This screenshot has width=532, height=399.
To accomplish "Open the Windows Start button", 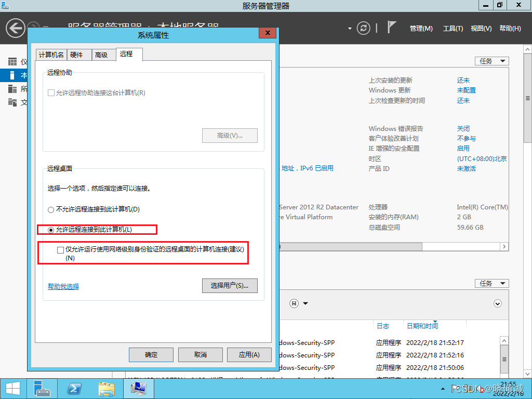I will point(13,389).
